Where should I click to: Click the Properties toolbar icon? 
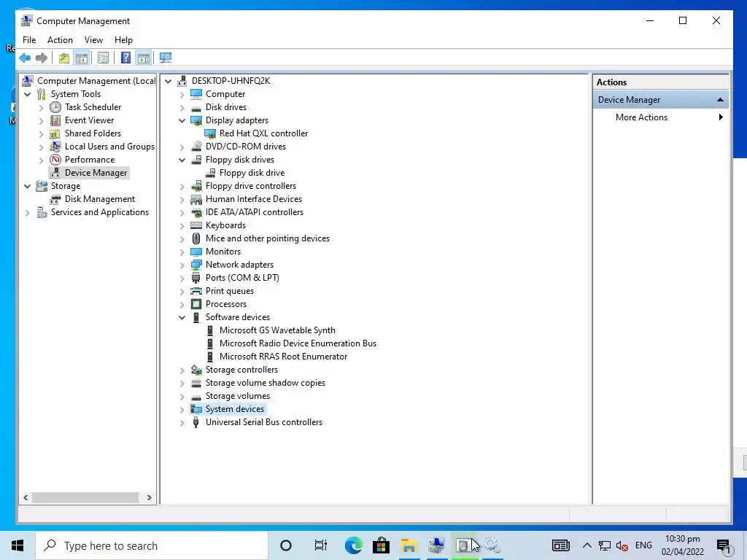point(103,58)
